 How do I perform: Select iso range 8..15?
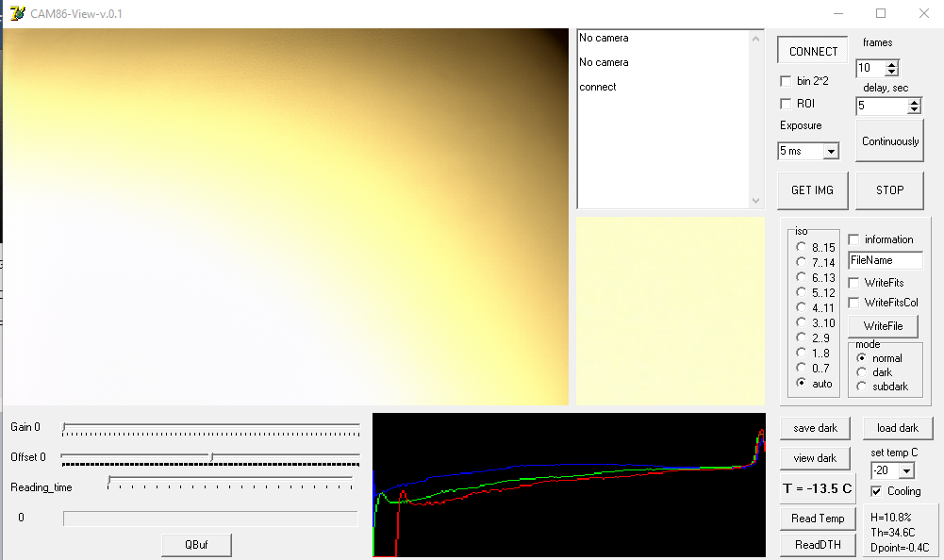(801, 247)
